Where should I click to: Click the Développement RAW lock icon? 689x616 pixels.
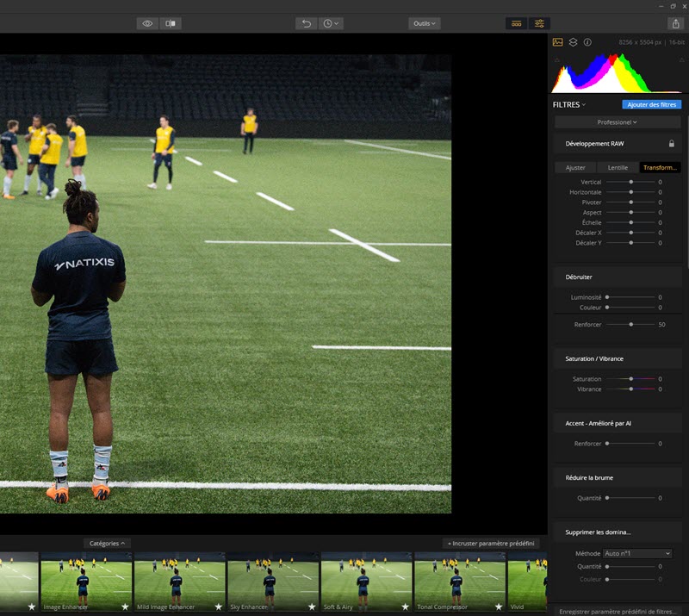coord(672,143)
